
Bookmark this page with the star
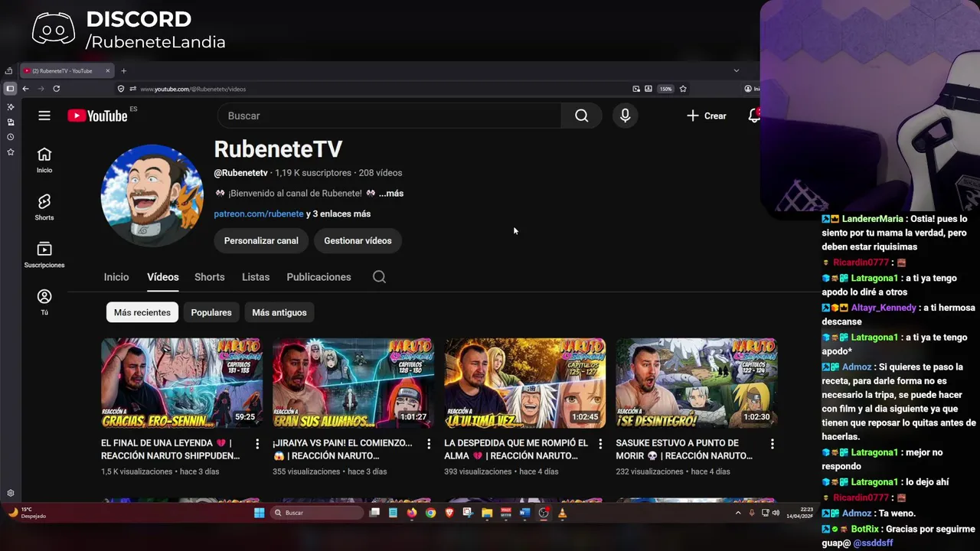tap(683, 89)
